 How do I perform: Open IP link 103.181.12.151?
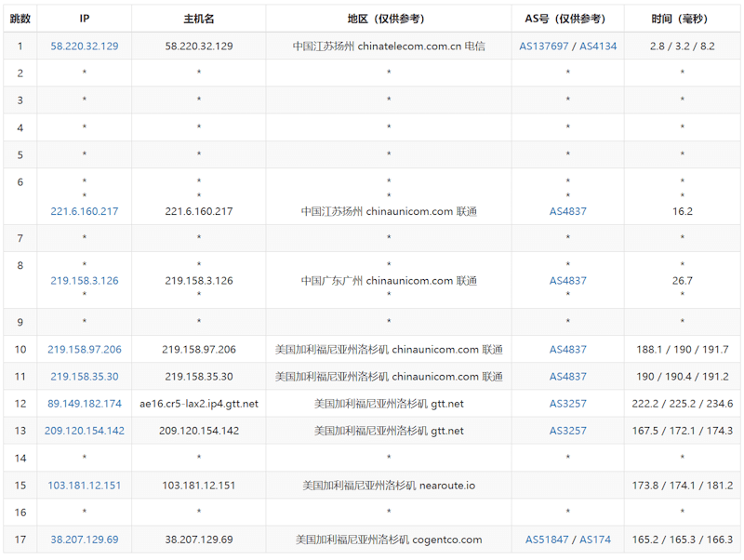pyautogui.click(x=85, y=485)
